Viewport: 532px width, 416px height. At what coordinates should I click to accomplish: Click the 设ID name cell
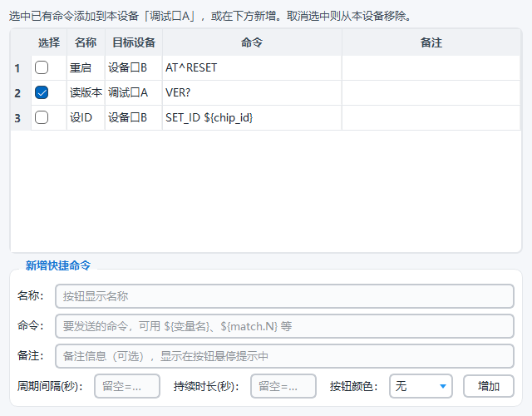pos(86,117)
